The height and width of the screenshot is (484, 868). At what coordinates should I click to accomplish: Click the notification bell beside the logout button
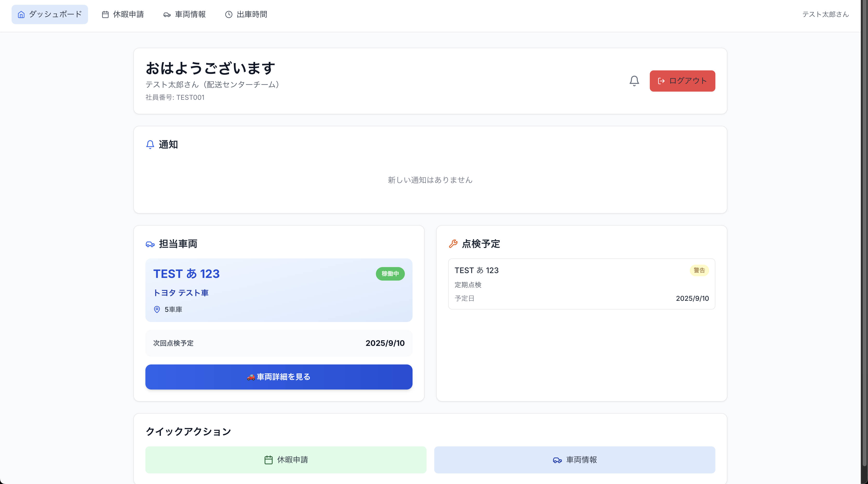click(x=634, y=81)
